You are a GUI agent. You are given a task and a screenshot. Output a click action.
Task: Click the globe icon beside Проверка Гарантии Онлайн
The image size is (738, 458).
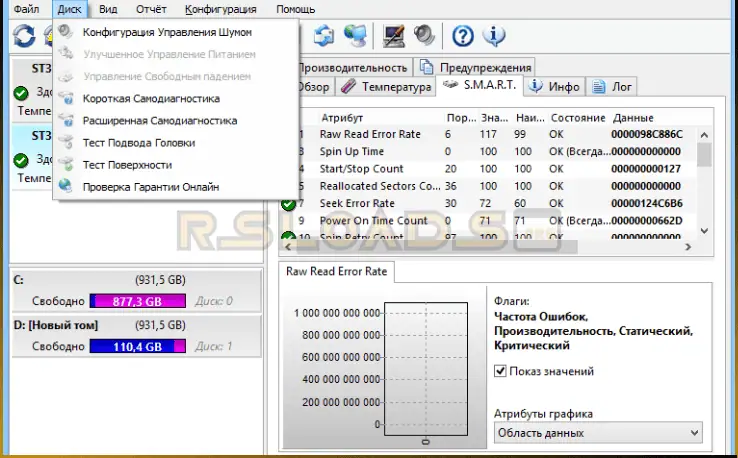[x=66, y=187]
